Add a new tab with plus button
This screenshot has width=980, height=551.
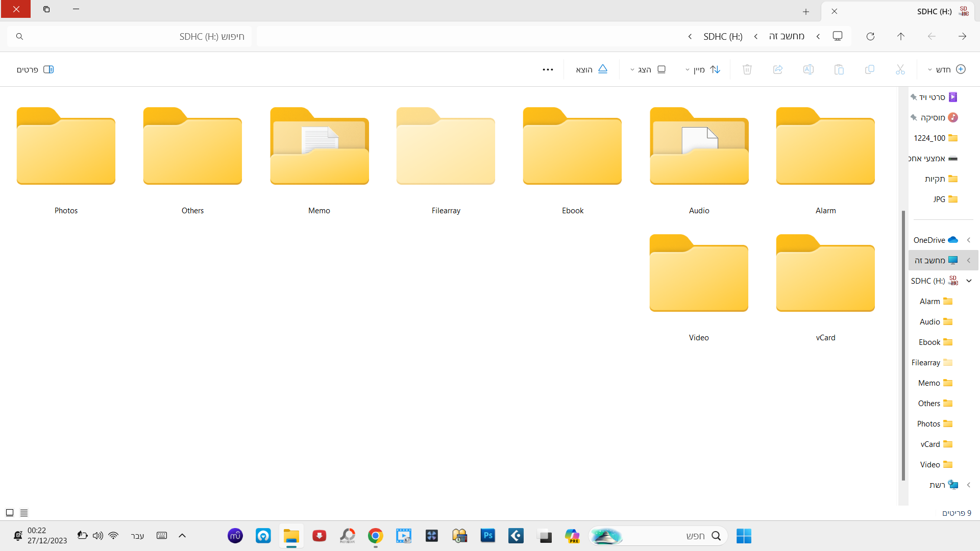click(806, 11)
